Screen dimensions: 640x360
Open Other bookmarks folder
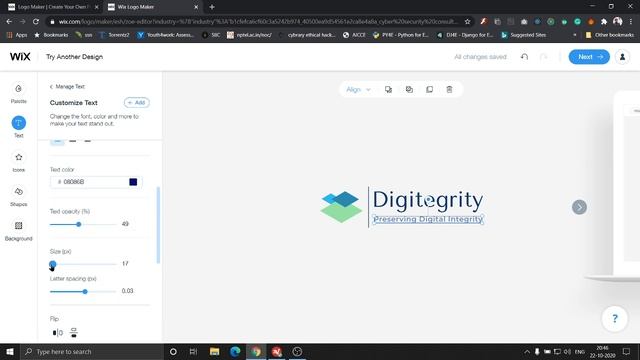click(x=609, y=35)
